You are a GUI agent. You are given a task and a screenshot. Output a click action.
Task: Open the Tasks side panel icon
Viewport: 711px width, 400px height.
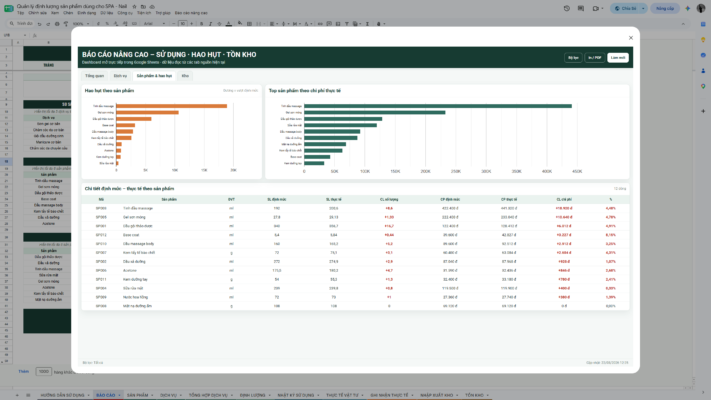tap(703, 55)
